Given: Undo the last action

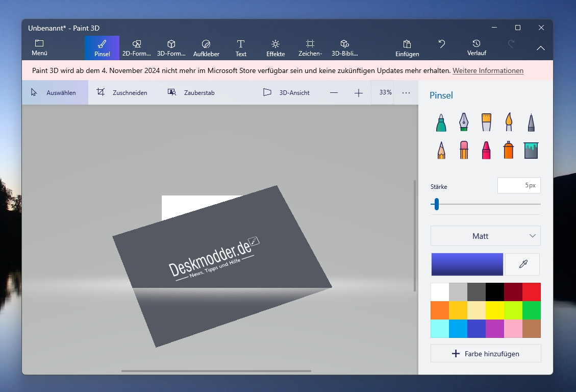Looking at the screenshot, I should pyautogui.click(x=441, y=44).
